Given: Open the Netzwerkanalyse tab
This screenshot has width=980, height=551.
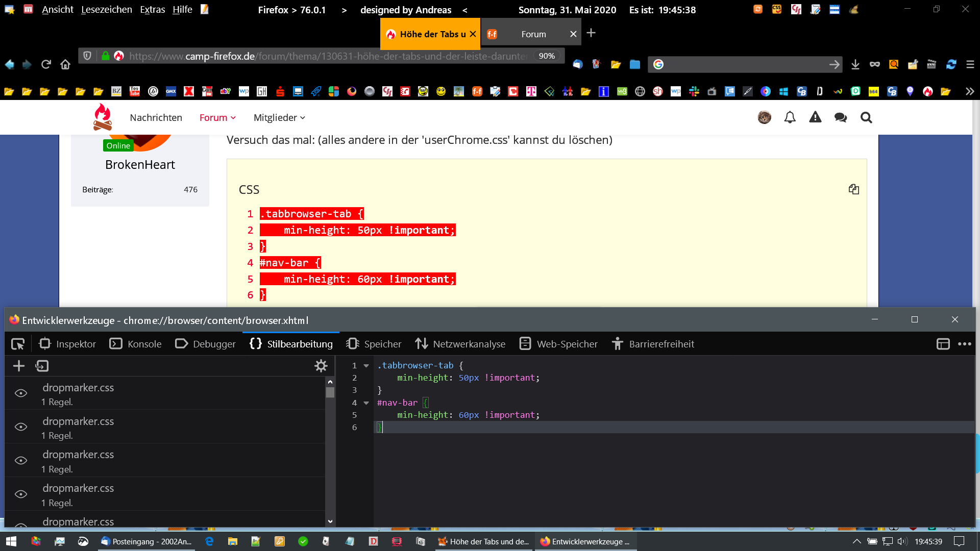Looking at the screenshot, I should point(460,344).
